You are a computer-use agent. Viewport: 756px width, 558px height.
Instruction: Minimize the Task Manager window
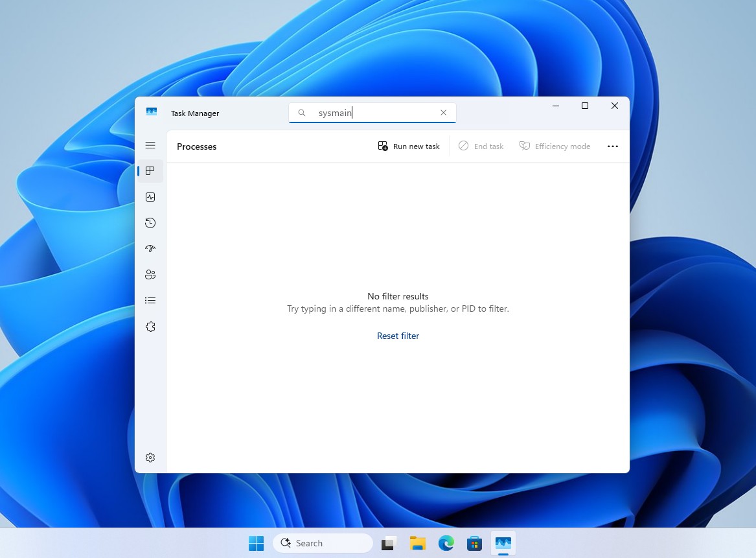tap(556, 106)
